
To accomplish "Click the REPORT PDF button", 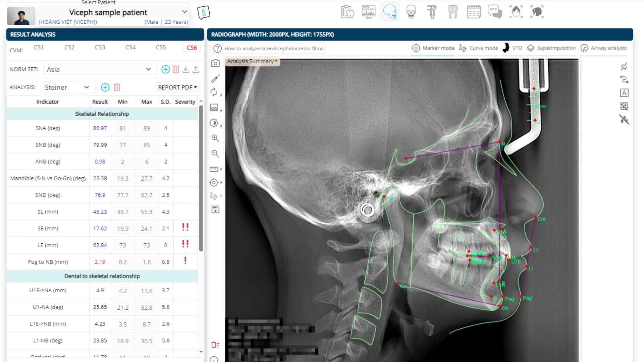I will pyautogui.click(x=177, y=87).
